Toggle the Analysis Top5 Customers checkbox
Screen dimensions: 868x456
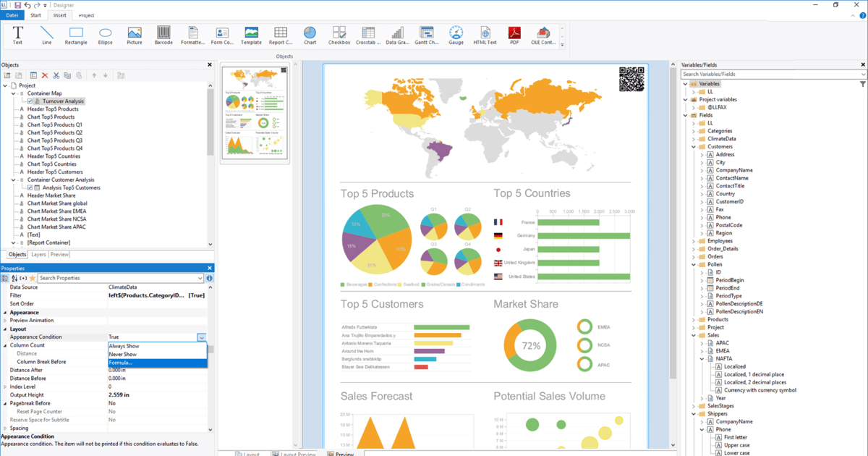[30, 187]
